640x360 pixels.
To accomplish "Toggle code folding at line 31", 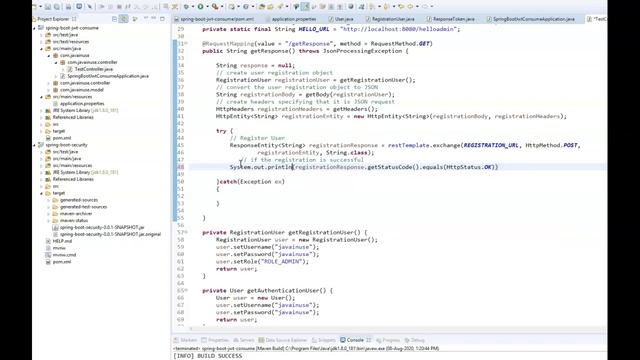I will tap(186, 43).
